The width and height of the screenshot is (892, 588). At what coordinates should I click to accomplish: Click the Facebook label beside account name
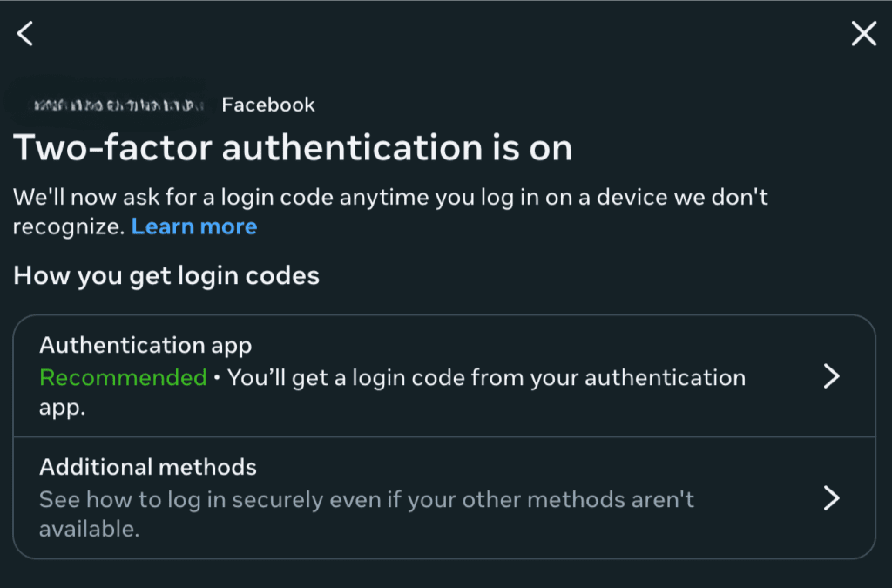(268, 105)
